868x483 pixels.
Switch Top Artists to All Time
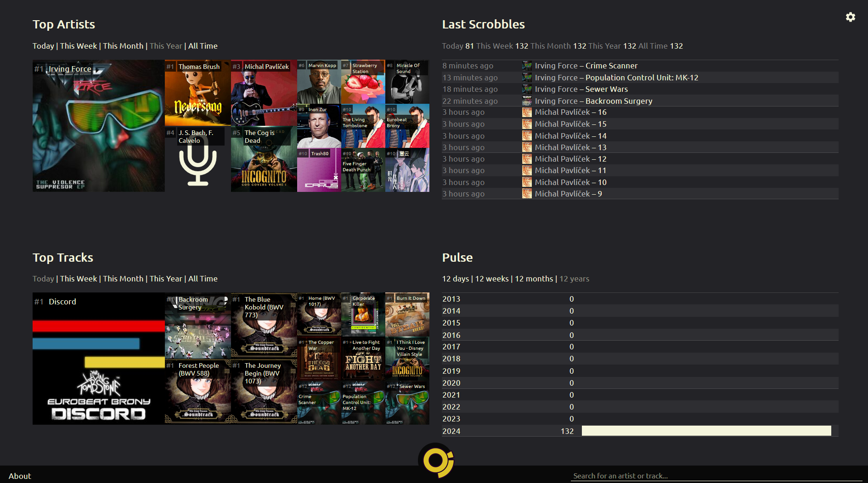click(x=203, y=46)
